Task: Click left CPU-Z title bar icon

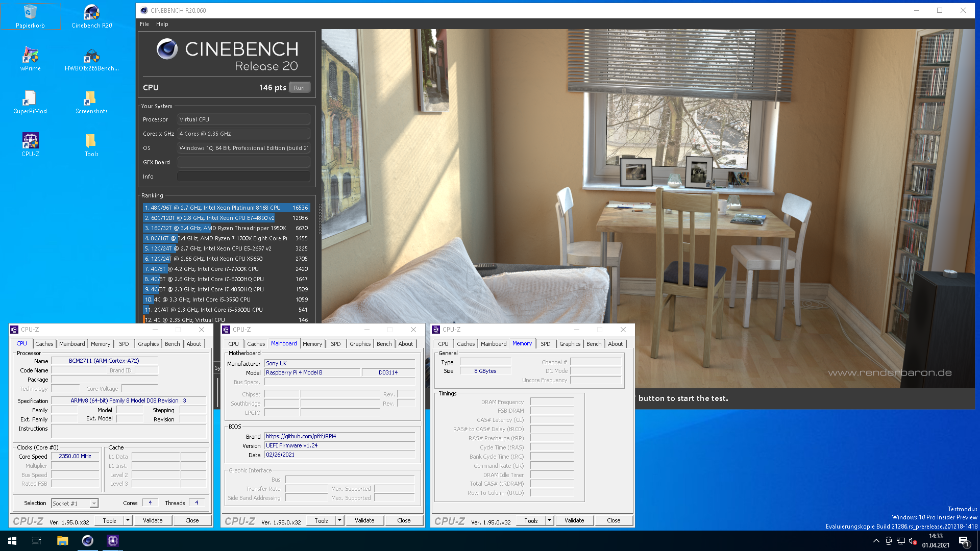Action: [15, 330]
